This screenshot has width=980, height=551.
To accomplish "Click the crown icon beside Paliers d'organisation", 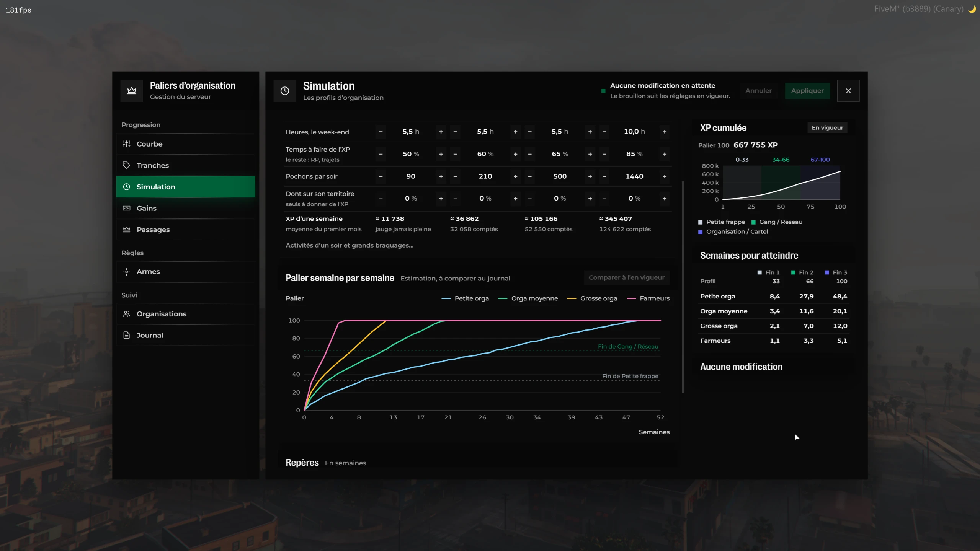I will pos(132,91).
